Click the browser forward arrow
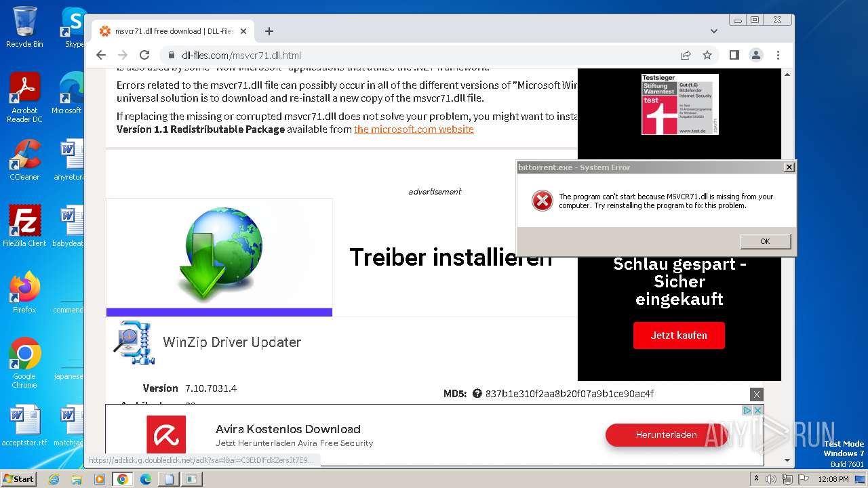Screen dimensions: 868x488 coord(123,55)
